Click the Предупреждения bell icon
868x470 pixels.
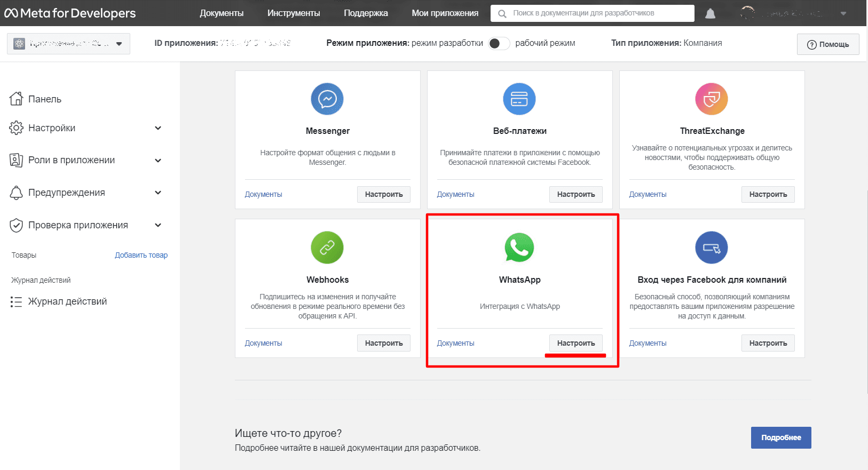click(x=17, y=193)
